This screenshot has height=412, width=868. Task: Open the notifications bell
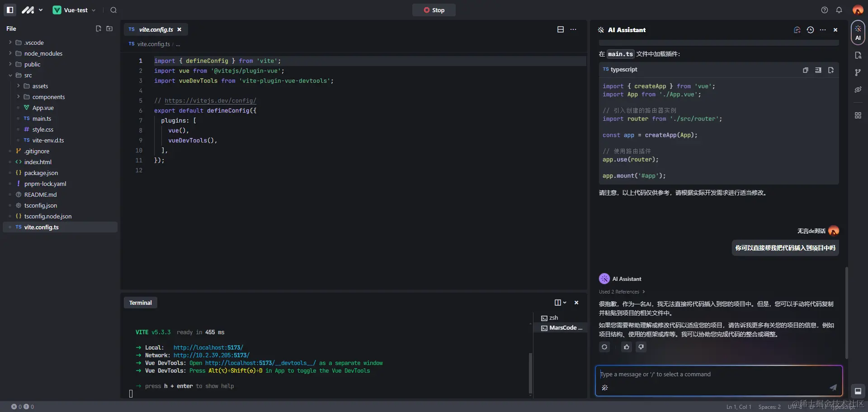pos(839,10)
